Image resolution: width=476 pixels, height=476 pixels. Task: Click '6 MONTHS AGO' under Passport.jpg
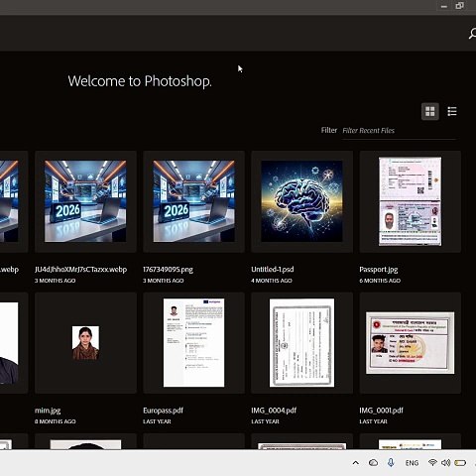pyautogui.click(x=380, y=281)
